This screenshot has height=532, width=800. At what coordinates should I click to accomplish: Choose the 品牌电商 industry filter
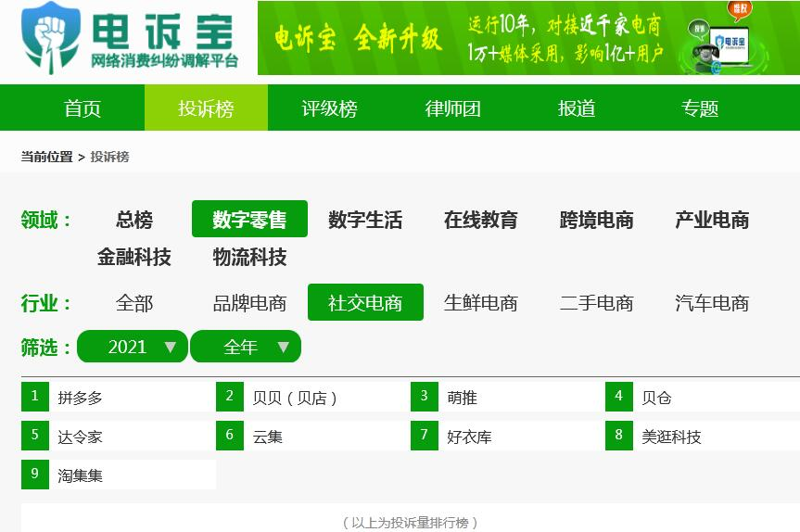click(x=249, y=303)
